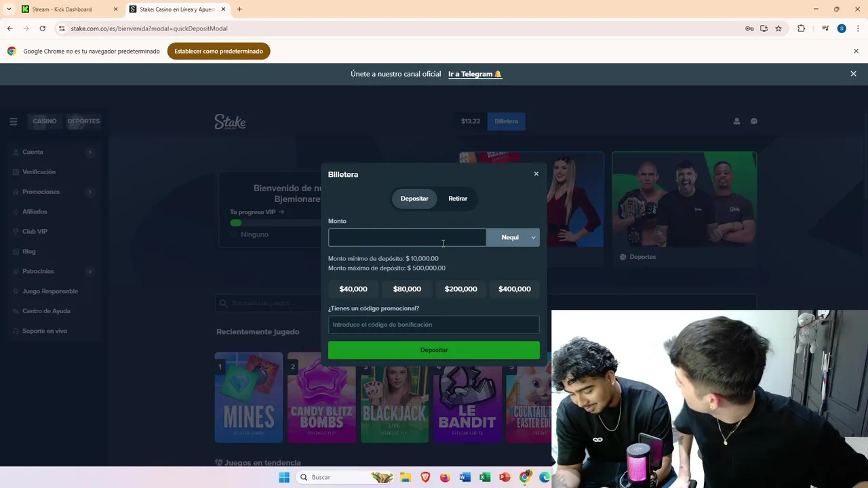Reload the current page

(x=42, y=28)
